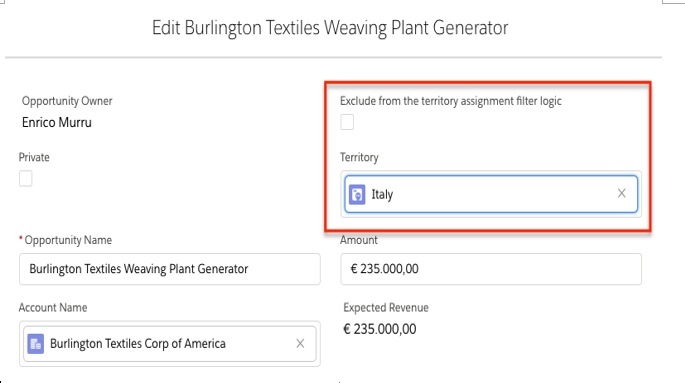Click the Amount field label
The height and width of the screenshot is (383, 685).
click(x=359, y=240)
